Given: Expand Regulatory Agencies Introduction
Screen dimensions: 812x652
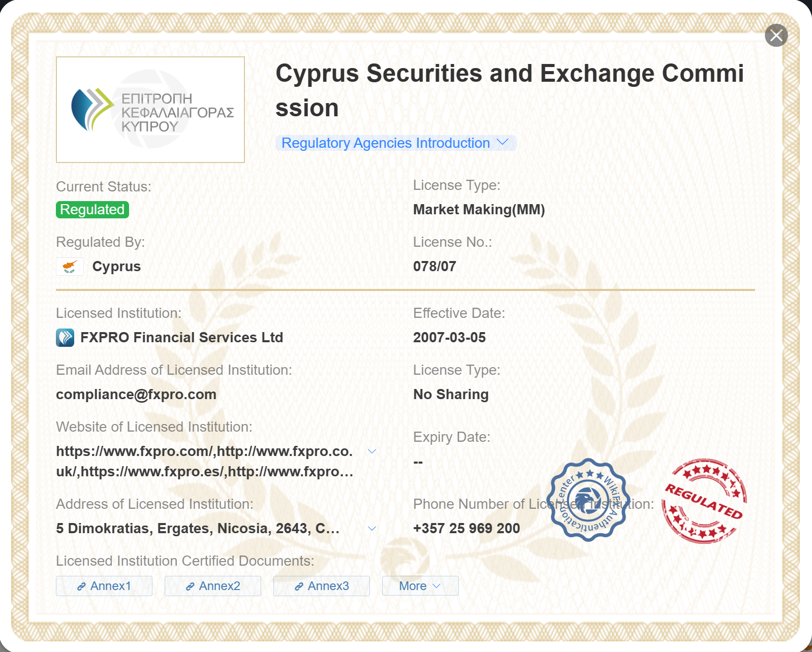Looking at the screenshot, I should click(x=395, y=143).
